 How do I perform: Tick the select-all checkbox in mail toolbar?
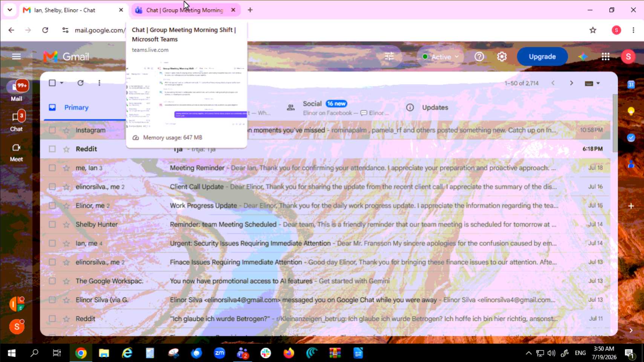point(52,83)
